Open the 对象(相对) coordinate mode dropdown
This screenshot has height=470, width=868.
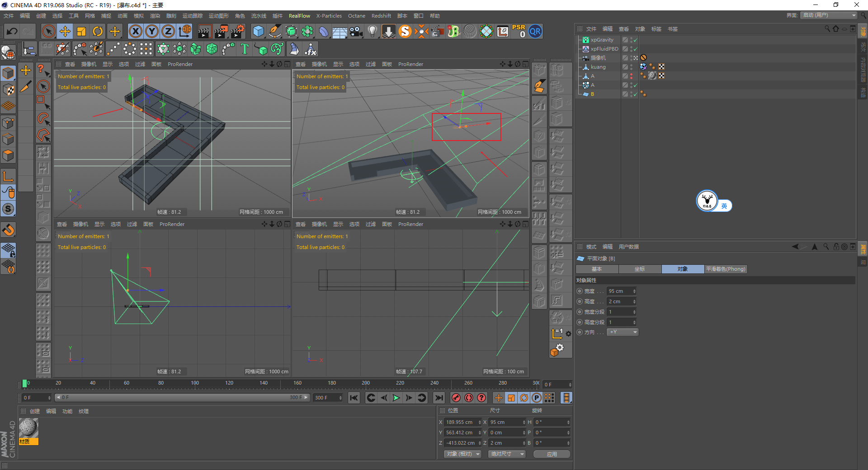click(x=462, y=454)
